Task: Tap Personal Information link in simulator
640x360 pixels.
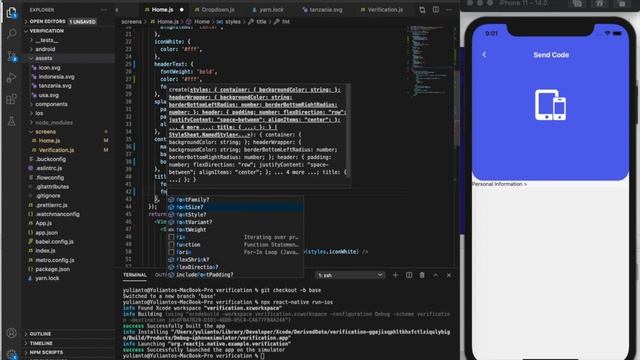Action: tap(499, 184)
